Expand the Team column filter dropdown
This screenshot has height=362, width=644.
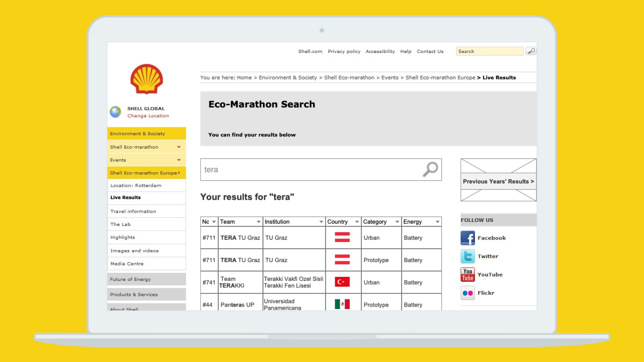pos(258,222)
